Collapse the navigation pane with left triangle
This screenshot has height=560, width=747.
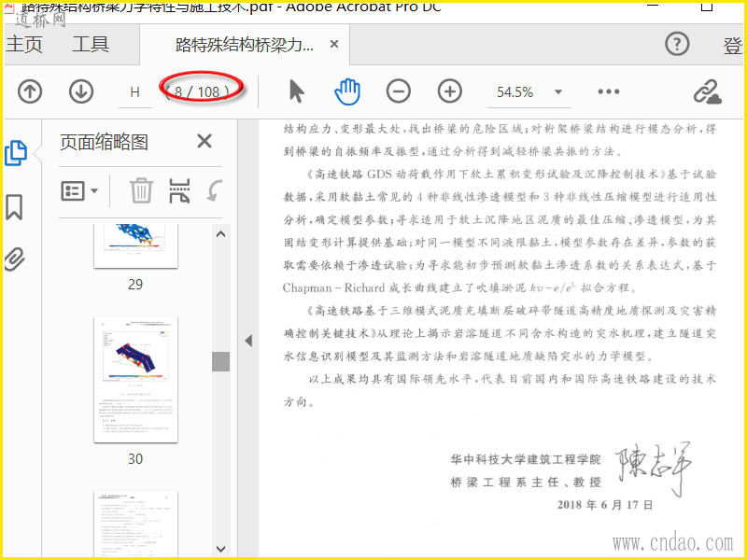coord(248,341)
